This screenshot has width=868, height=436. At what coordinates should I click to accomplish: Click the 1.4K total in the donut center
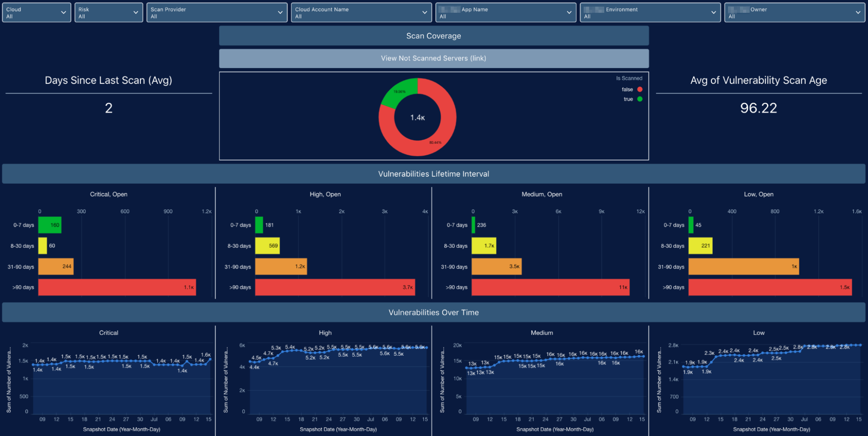[x=417, y=117]
